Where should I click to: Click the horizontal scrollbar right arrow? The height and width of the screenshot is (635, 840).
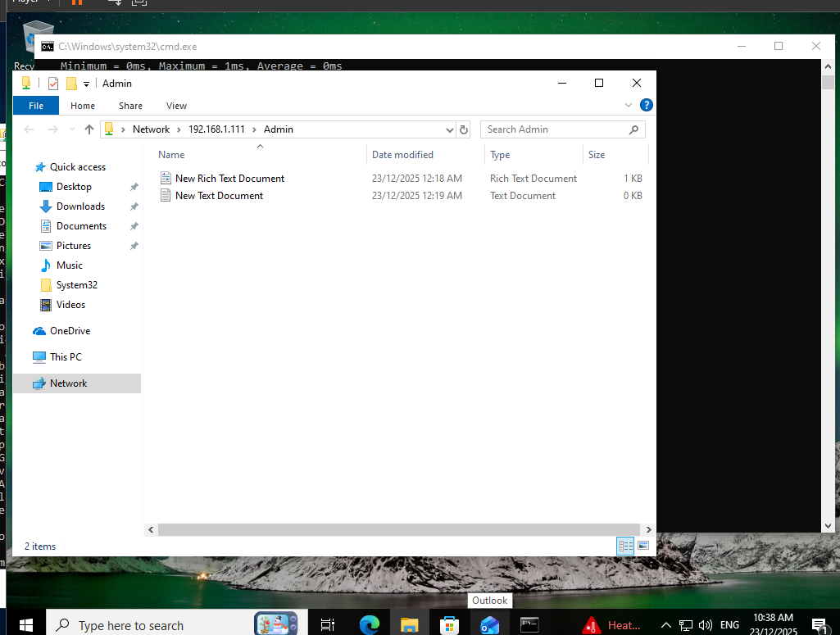(x=648, y=529)
